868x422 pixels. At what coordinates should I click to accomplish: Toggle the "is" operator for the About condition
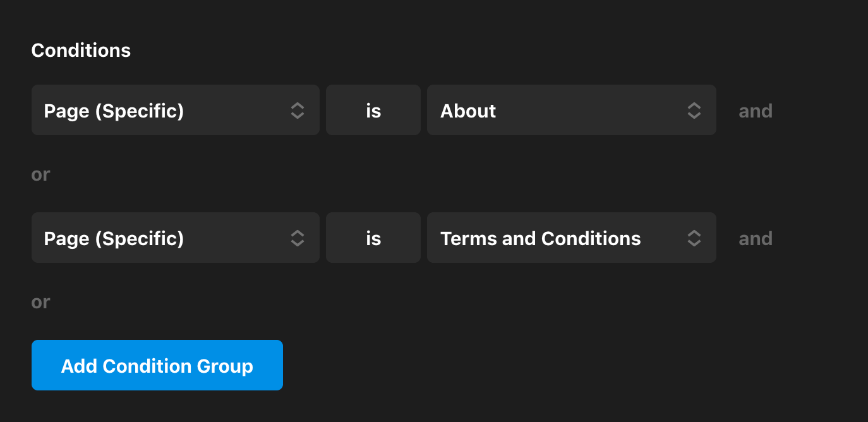(373, 111)
